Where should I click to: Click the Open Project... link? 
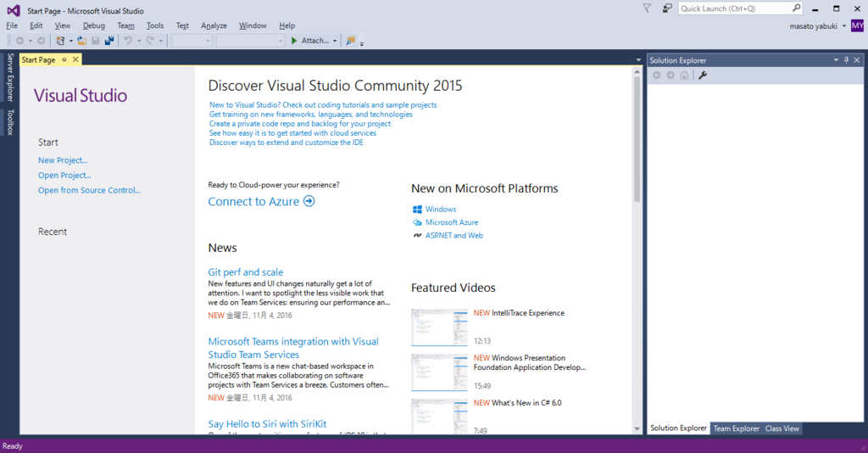click(64, 175)
